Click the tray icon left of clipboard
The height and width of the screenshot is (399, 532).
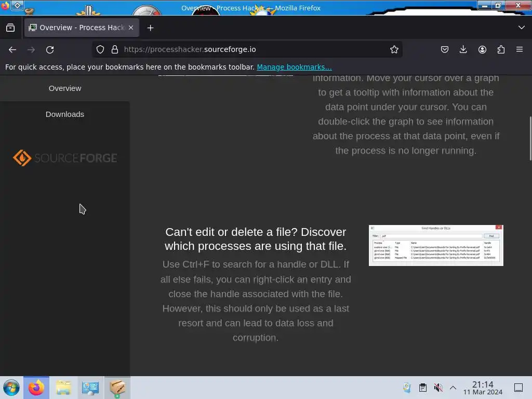tap(407, 388)
